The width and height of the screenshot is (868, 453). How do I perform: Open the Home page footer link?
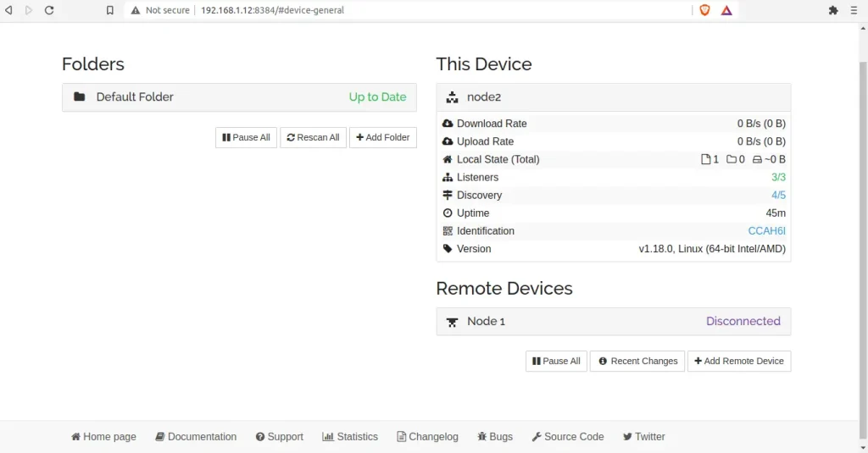coord(103,436)
